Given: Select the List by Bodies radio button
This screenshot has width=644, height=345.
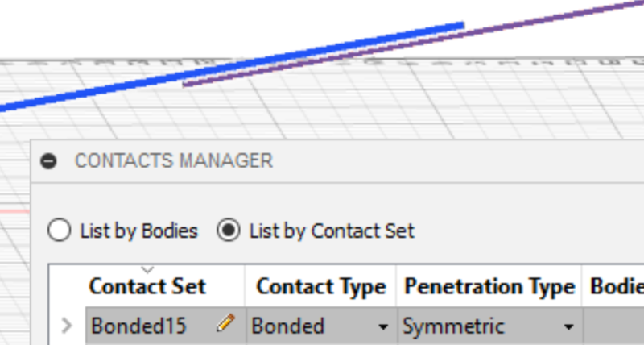Looking at the screenshot, I should tap(59, 230).
